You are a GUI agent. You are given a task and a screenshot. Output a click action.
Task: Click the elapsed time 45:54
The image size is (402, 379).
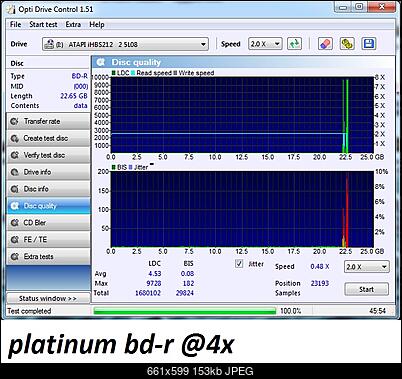[x=377, y=311]
